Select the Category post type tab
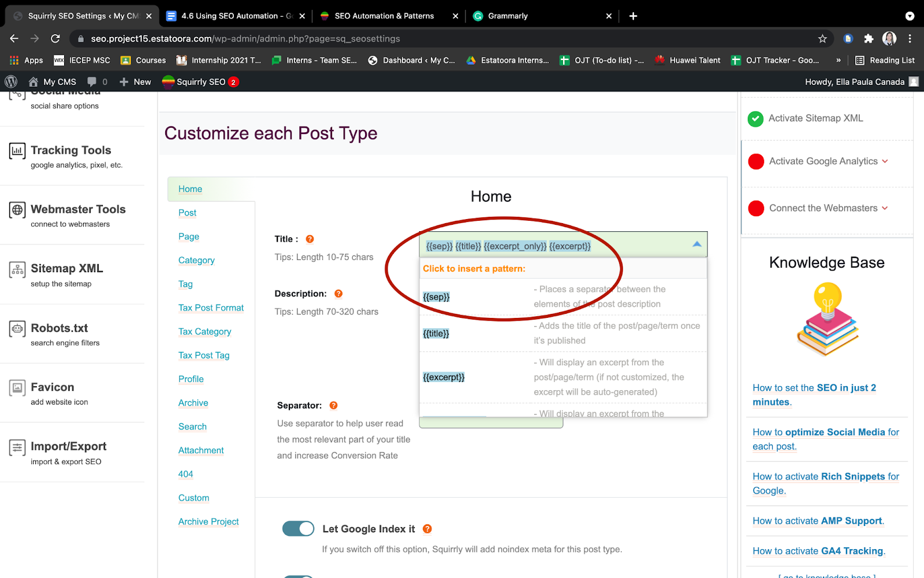The image size is (924, 578). [x=196, y=261]
